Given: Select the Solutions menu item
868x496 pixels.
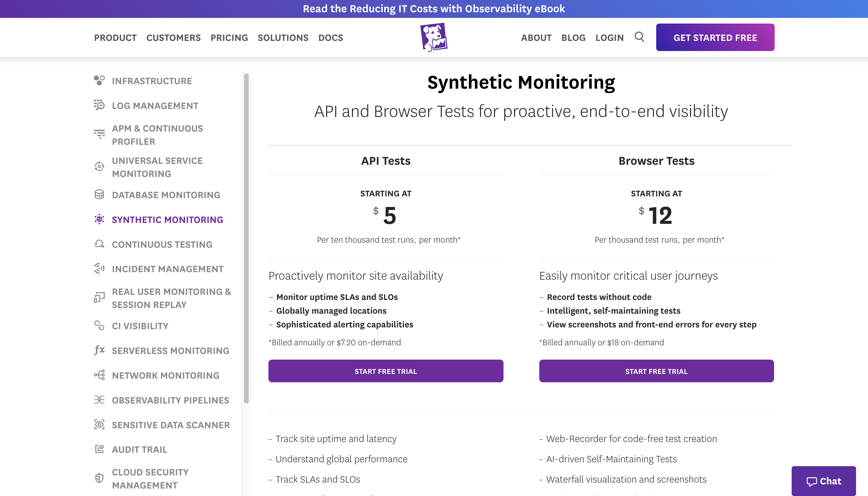Looking at the screenshot, I should tap(282, 37).
